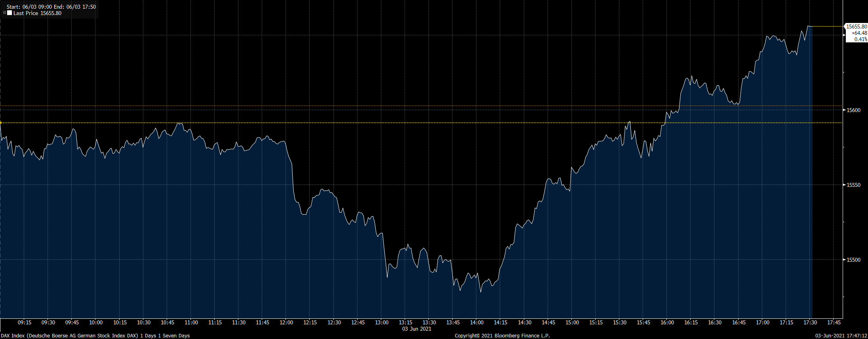Click the Last Price 15655.80 legend label
Viewport: 868px width, 339px height.
tap(37, 13)
